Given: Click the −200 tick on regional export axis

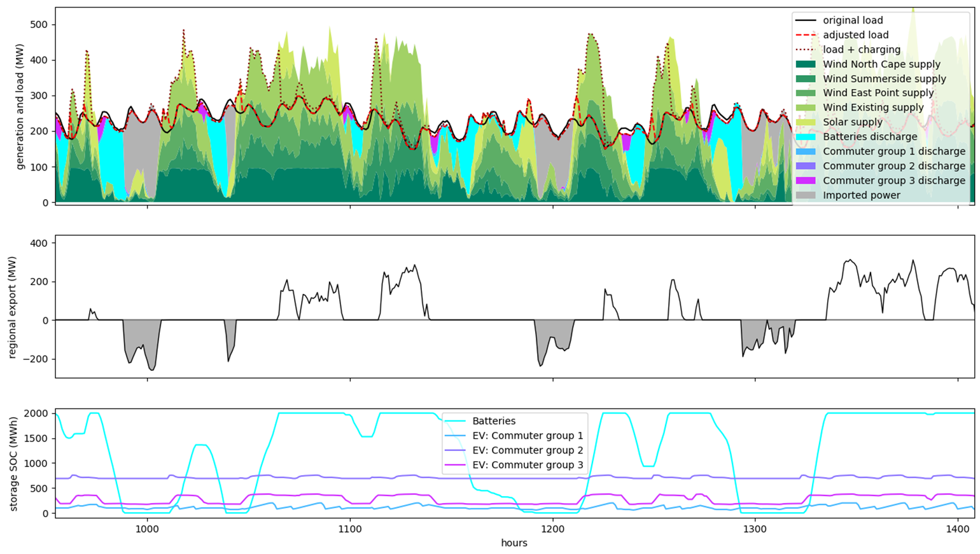Looking at the screenshot, I should (35, 359).
